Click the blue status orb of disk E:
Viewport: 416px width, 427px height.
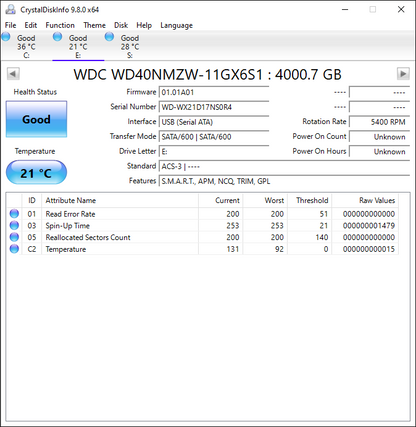[57, 37]
